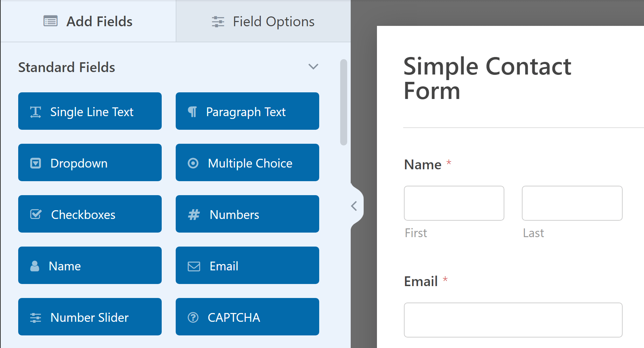
Task: Click the Last name input box
Action: click(x=572, y=203)
